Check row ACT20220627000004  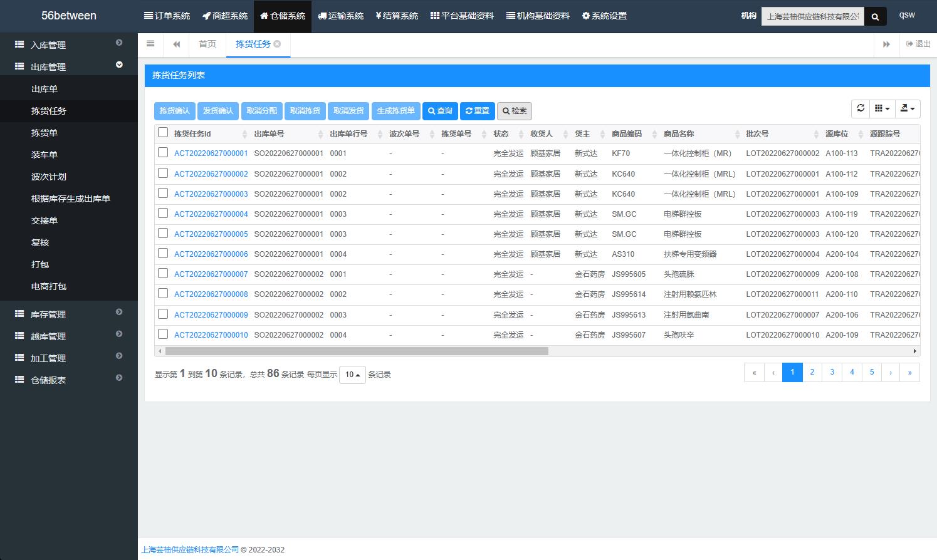(x=163, y=213)
